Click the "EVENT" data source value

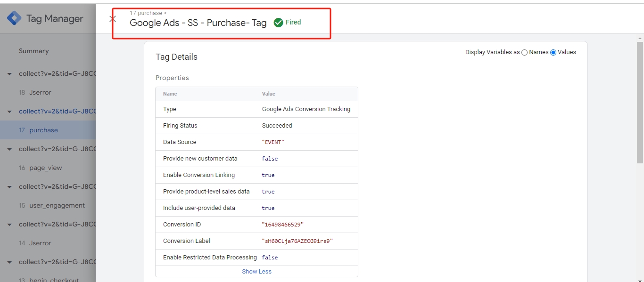[x=273, y=142]
